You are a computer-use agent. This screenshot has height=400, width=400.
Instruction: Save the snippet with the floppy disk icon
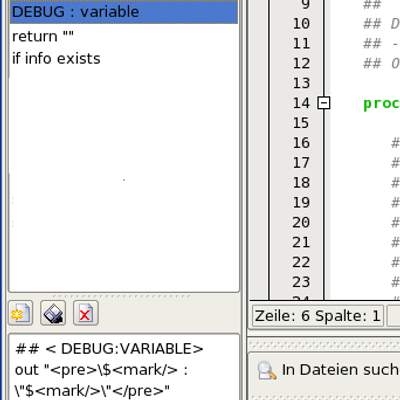[53, 313]
